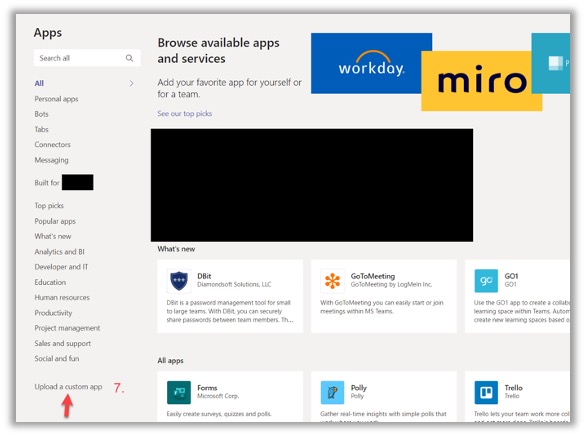Viewport: 586px width, 436px height.
Task: Select the Messaging category
Action: point(52,160)
